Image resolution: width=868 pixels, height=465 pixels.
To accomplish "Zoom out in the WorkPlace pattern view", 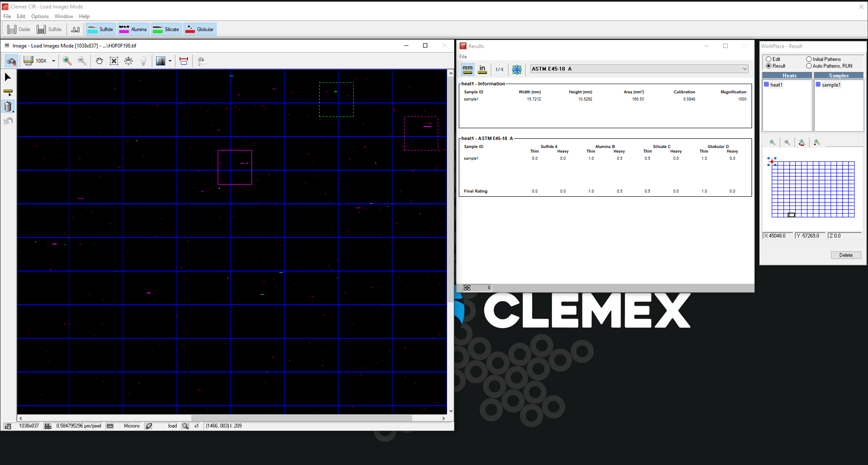I will coord(787,142).
